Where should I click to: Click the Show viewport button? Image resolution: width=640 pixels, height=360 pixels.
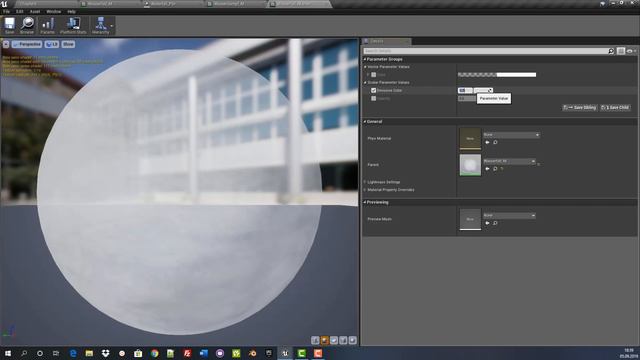tap(68, 44)
